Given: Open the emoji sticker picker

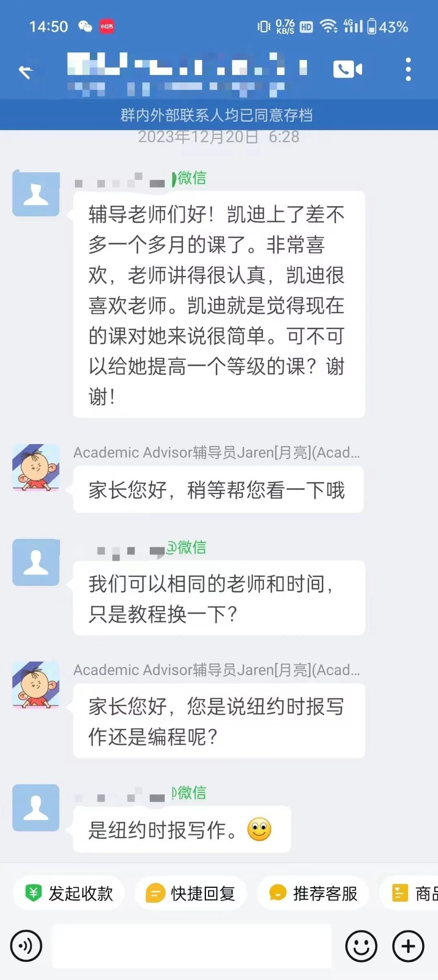Looking at the screenshot, I should (x=361, y=946).
